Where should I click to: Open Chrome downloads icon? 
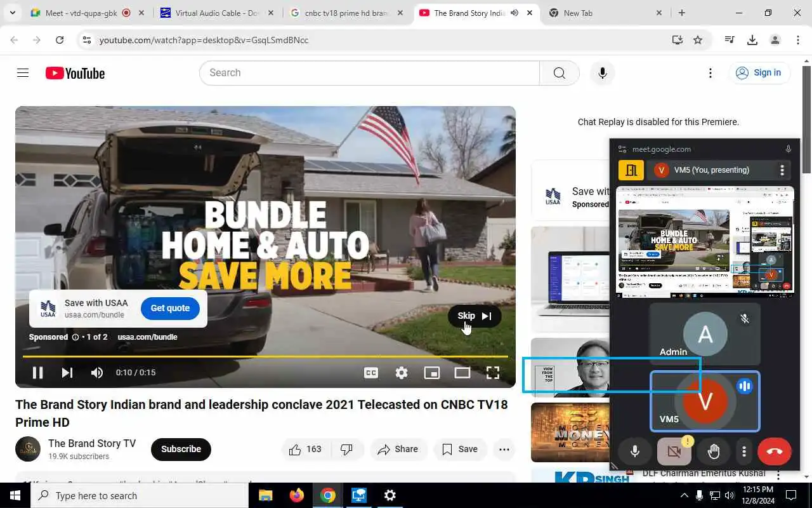tap(752, 40)
